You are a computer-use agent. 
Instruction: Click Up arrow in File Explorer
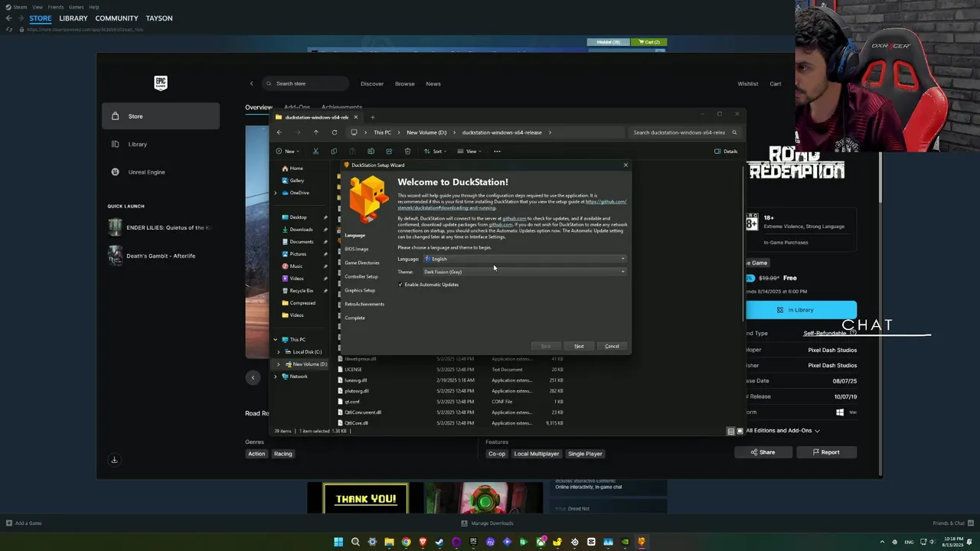[315, 132]
